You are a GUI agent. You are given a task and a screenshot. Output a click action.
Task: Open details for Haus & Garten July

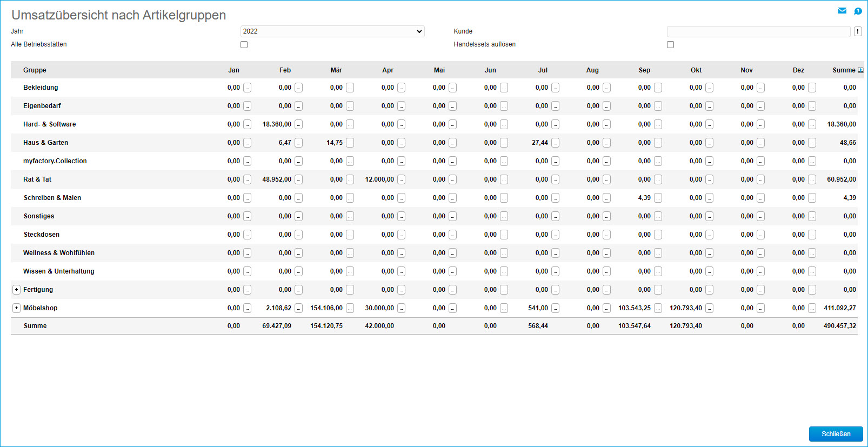point(555,143)
